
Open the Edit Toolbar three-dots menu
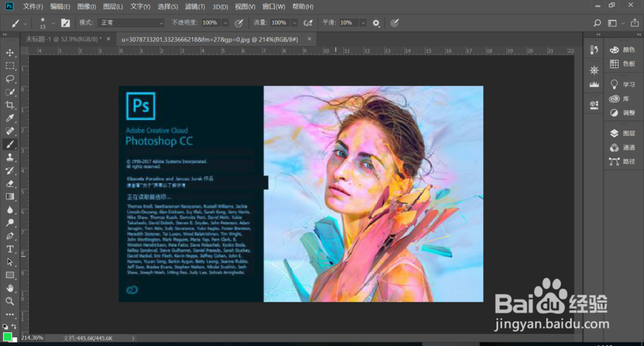[10, 314]
